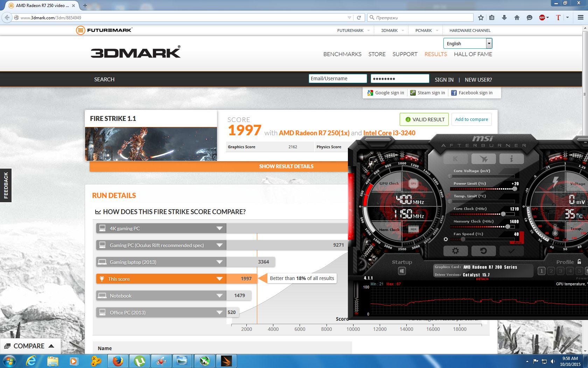The height and width of the screenshot is (368, 588).
Task: Bookmark this page with the star icon
Action: click(x=481, y=18)
